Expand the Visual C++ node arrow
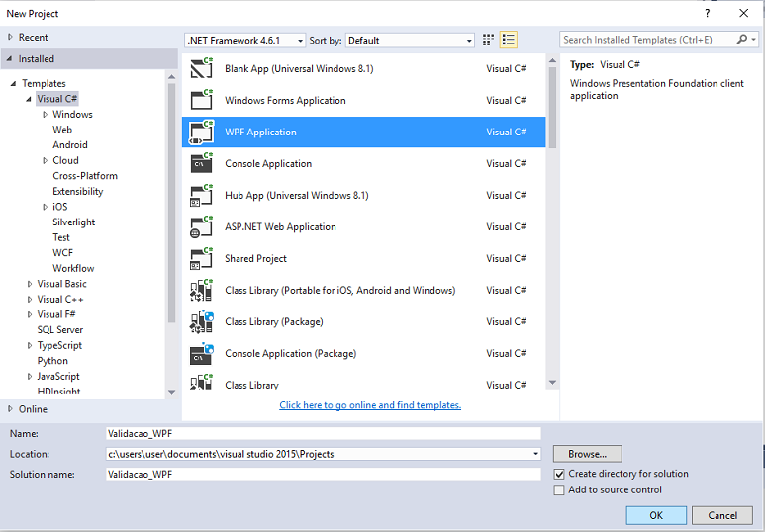This screenshot has width=765, height=532. (30, 300)
